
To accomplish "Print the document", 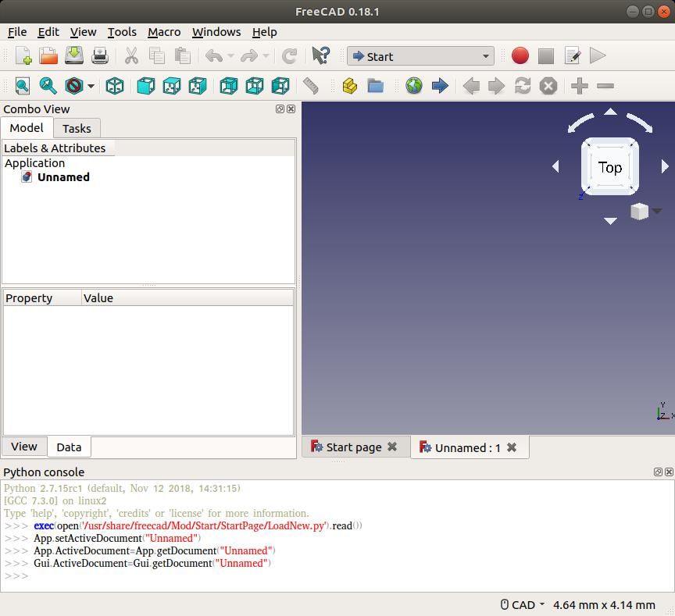I will 100,56.
